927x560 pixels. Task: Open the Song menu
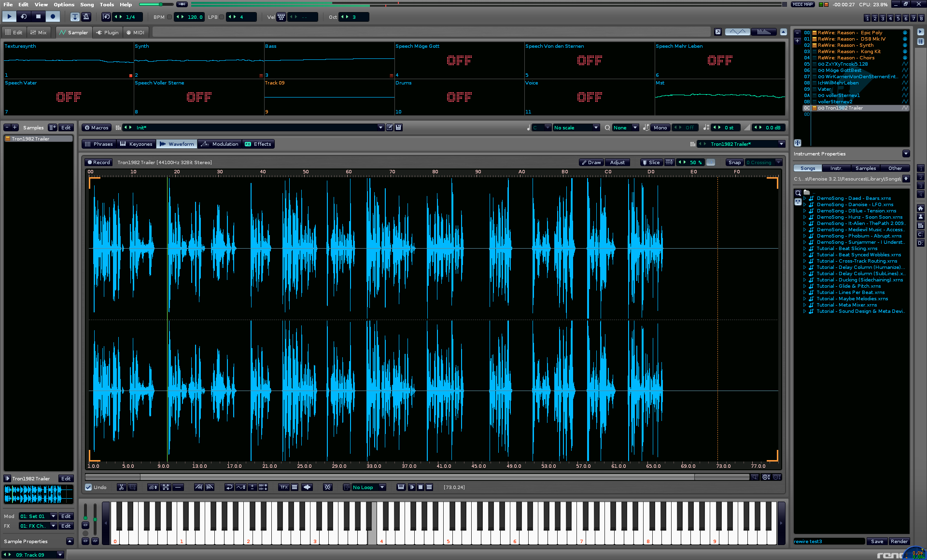pos(87,4)
